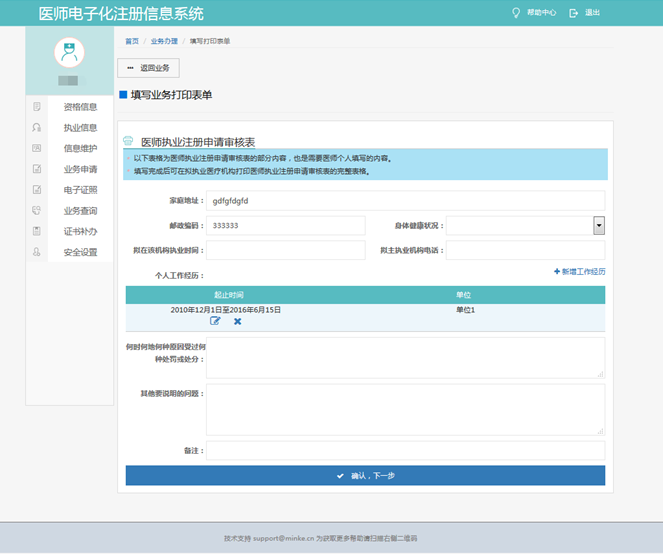669x554 pixels.
Task: Click the doctor avatar icon in sidebar
Action: (69, 53)
